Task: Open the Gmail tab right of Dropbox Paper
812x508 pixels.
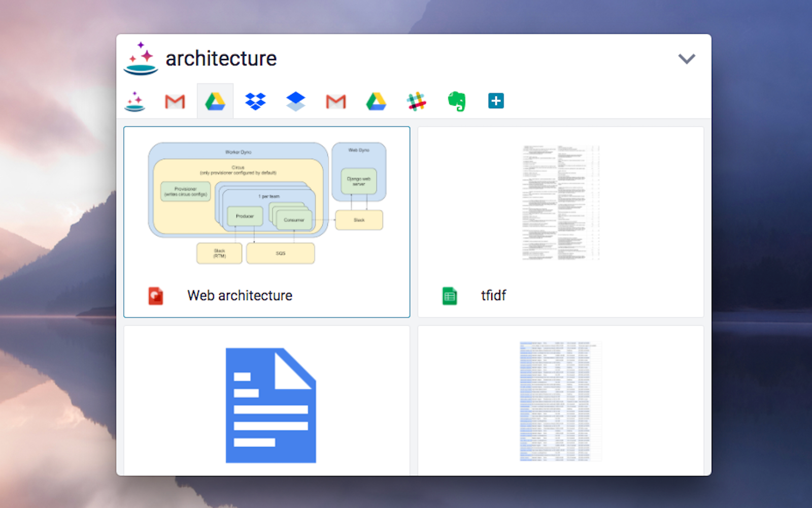Action: (x=336, y=102)
